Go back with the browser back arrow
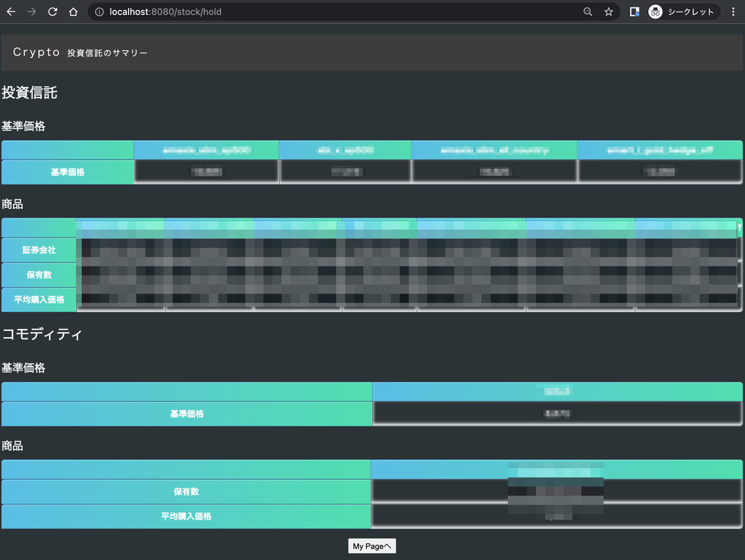 pyautogui.click(x=11, y=12)
